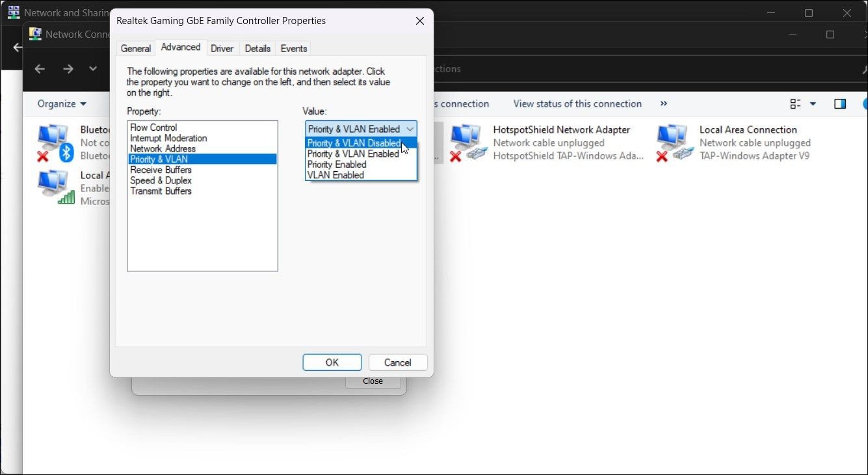
Task: Open the Details tab
Action: coord(257,48)
